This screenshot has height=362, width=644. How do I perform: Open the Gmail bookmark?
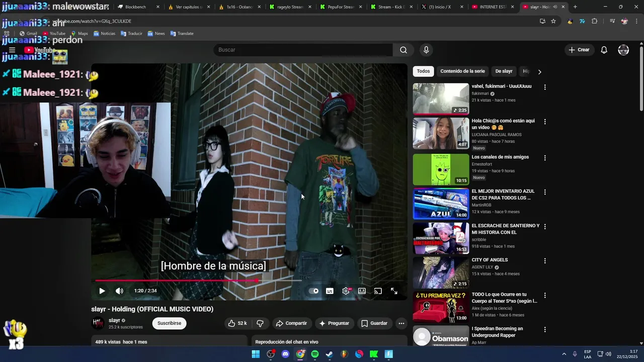[28, 34]
